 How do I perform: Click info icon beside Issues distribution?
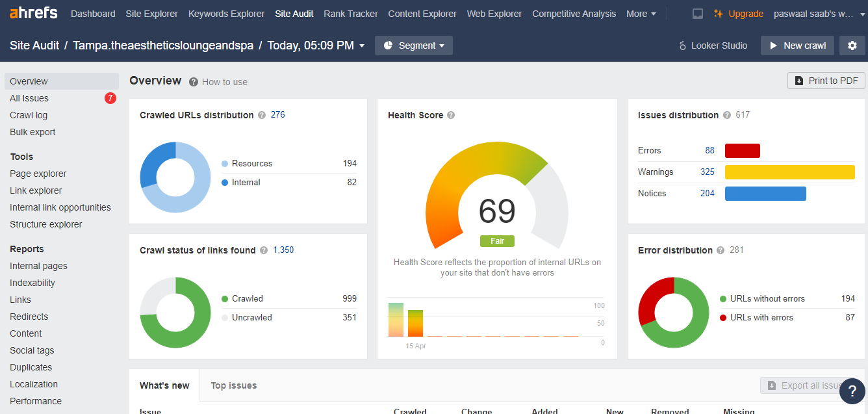coord(727,115)
